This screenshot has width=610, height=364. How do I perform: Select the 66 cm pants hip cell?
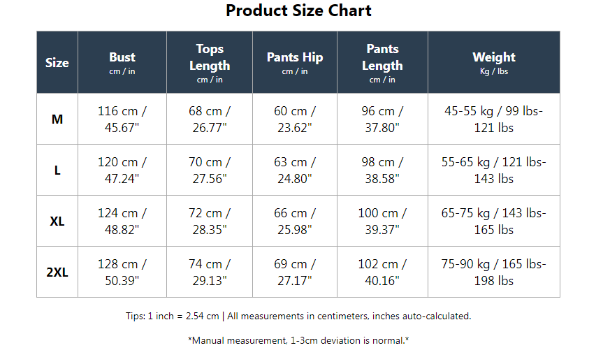(x=295, y=221)
